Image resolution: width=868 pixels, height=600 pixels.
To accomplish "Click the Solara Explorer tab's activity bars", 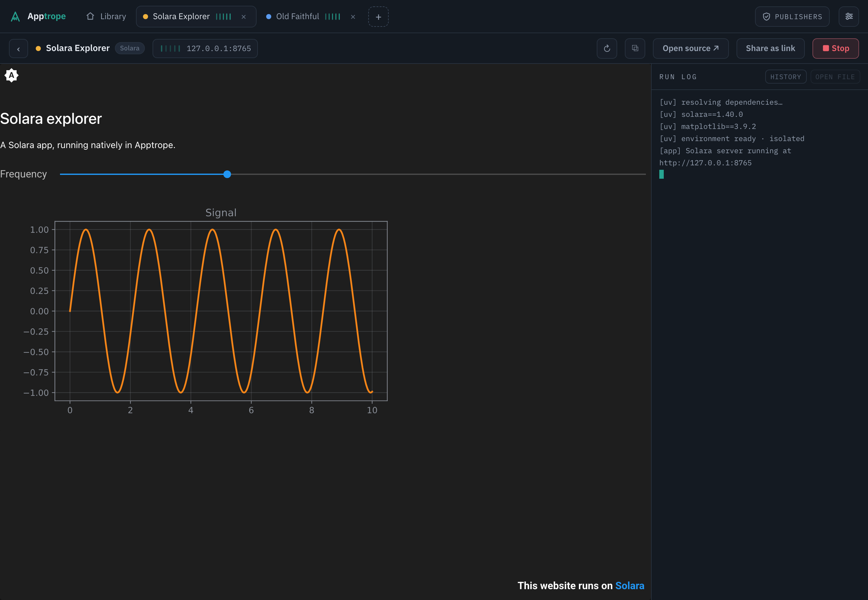I will (224, 17).
